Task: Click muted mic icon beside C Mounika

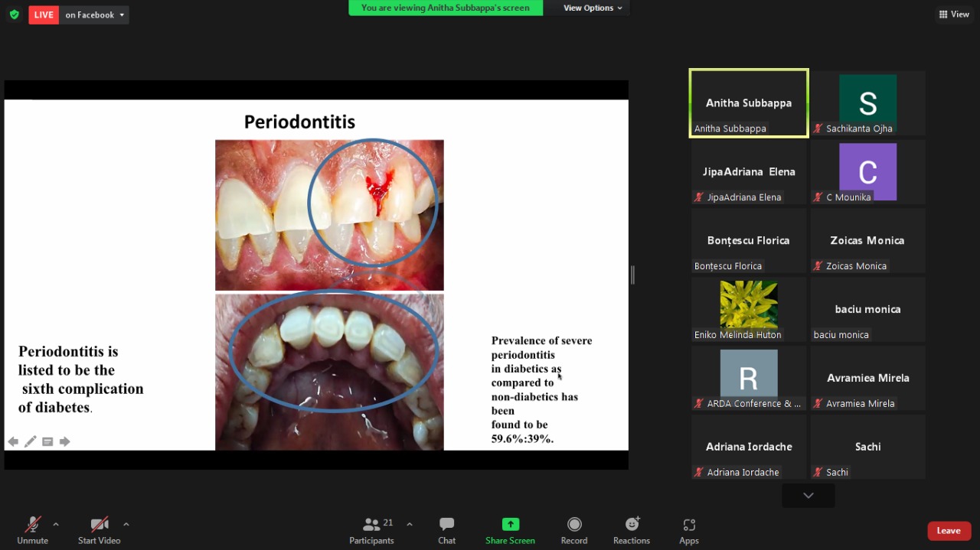Action: coord(818,197)
